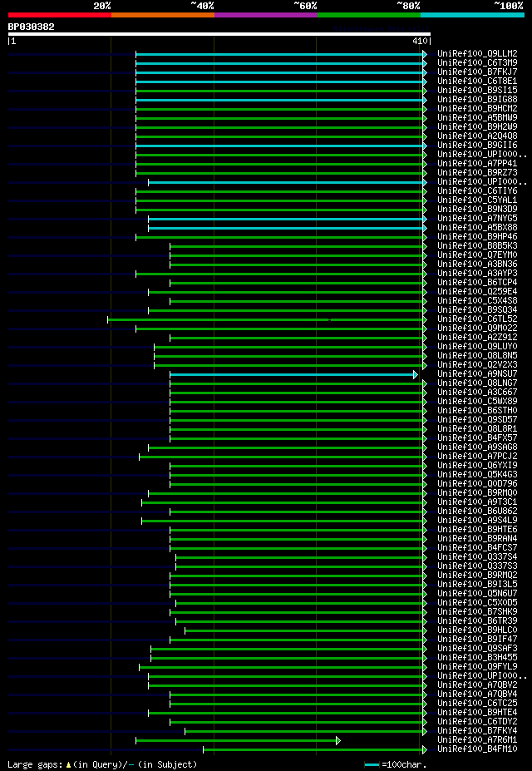The height and width of the screenshot is (771, 532).
Task: Select label UniRef100_A7PP41
Action: (477, 163)
